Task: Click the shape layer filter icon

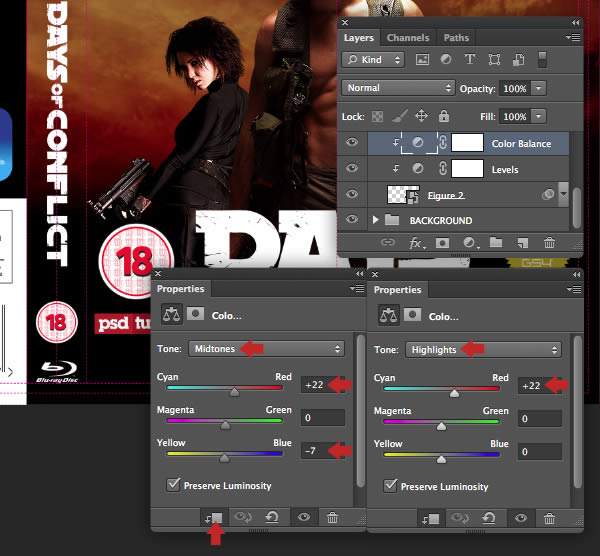Action: (x=494, y=59)
